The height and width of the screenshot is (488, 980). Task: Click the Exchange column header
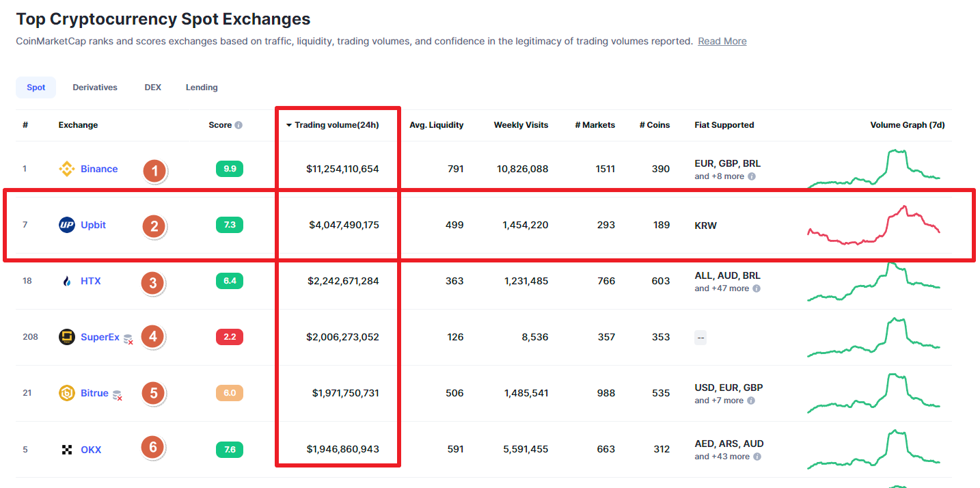click(x=78, y=125)
